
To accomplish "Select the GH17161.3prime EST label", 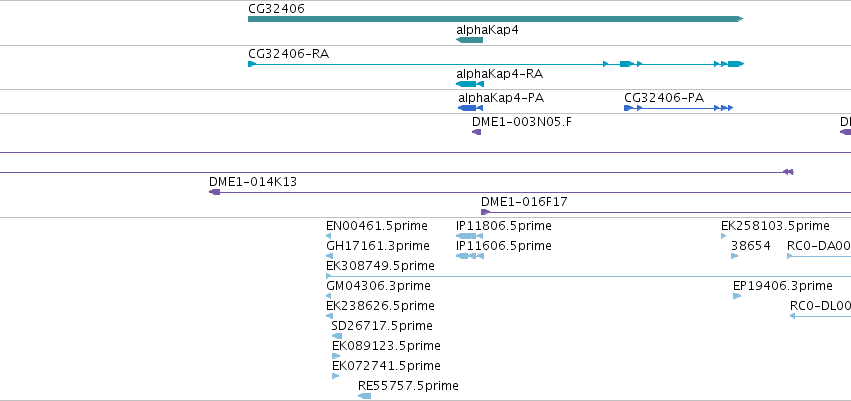I will pyautogui.click(x=378, y=246).
